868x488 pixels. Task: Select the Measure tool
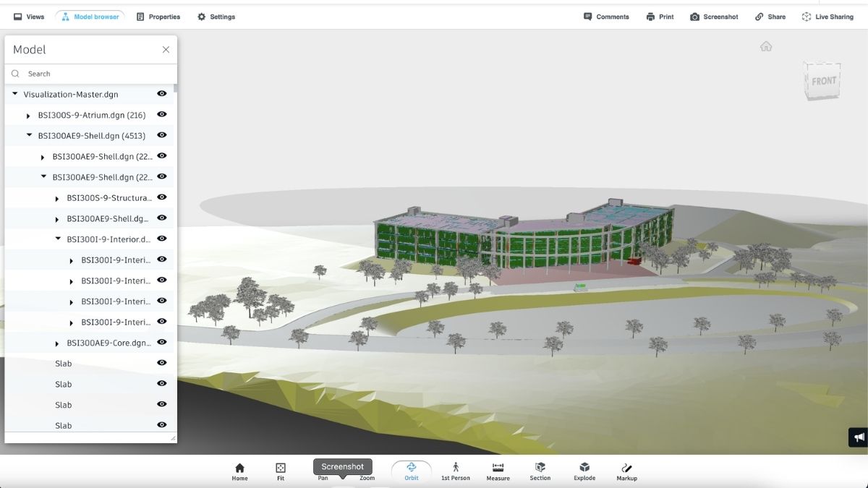pyautogui.click(x=498, y=472)
